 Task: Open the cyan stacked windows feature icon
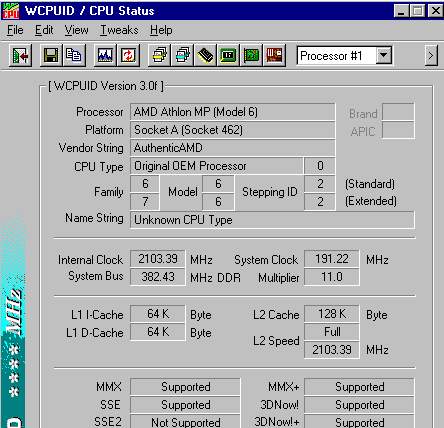(x=183, y=55)
